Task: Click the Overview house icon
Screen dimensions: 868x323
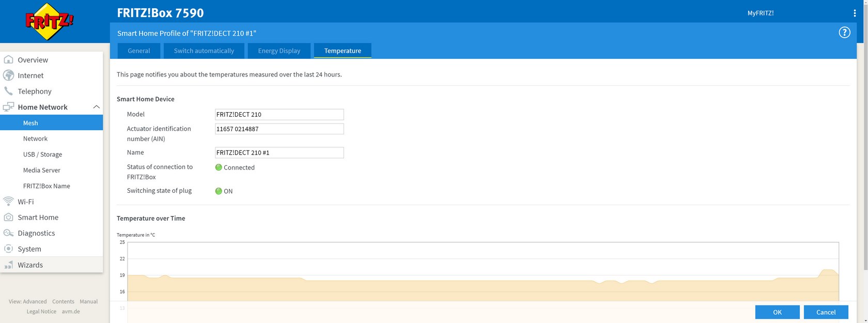Action: pyautogui.click(x=8, y=59)
